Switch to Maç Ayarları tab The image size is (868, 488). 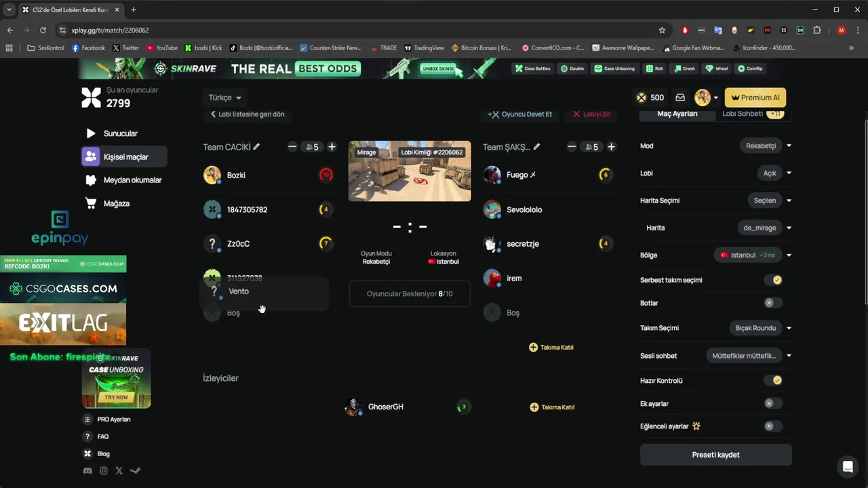pyautogui.click(x=677, y=114)
